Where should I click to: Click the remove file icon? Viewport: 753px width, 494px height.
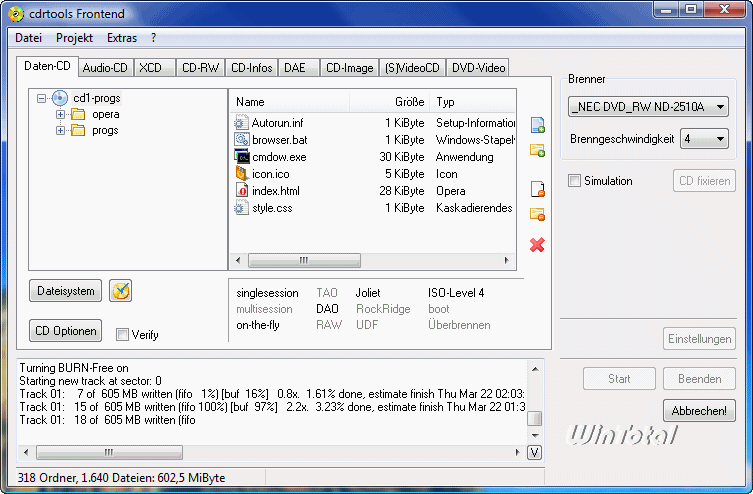click(537, 189)
